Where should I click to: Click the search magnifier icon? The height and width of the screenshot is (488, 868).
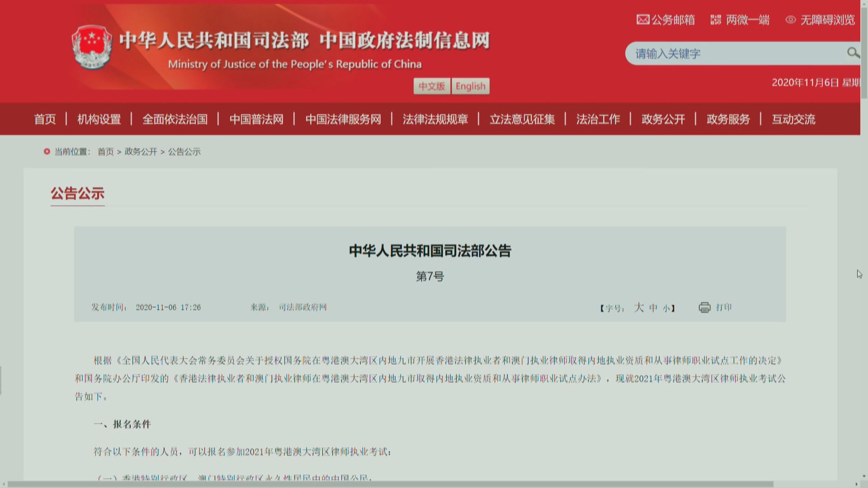click(853, 53)
